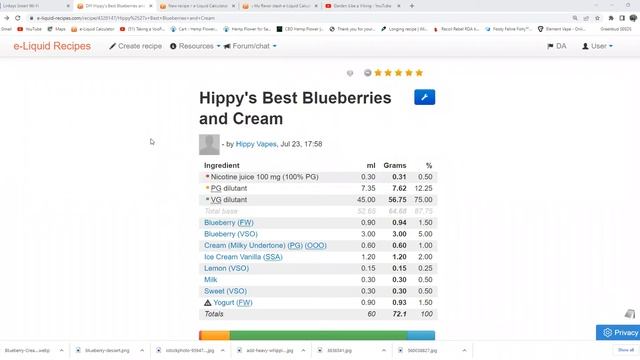640x360 pixels.
Task: Open the Ice Cream Vanilla (SSA) link
Action: (243, 257)
